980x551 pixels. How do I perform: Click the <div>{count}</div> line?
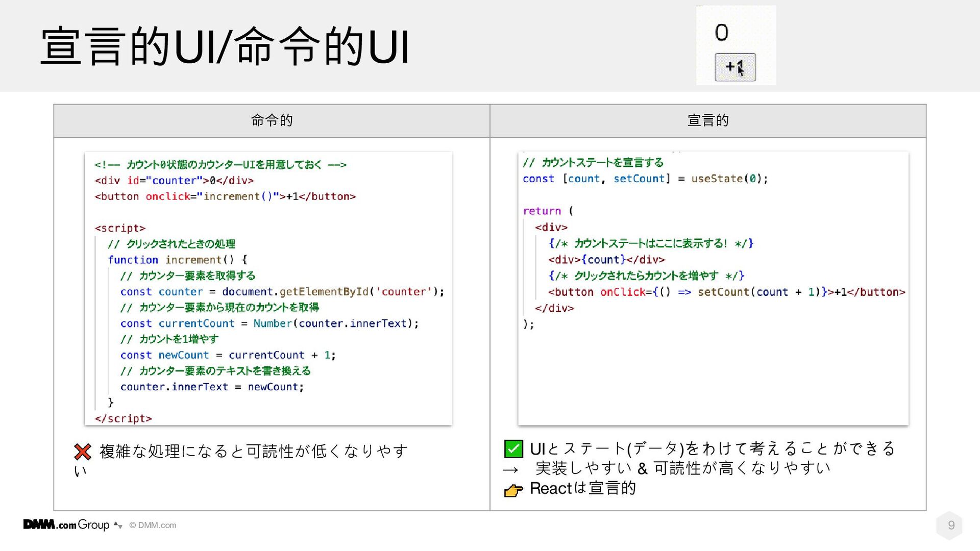pos(606,260)
